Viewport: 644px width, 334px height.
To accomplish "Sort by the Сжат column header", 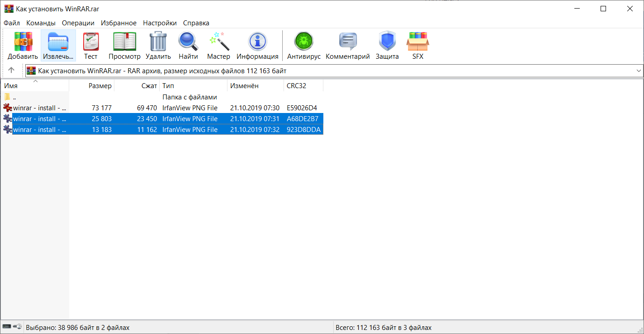I will tap(137, 85).
